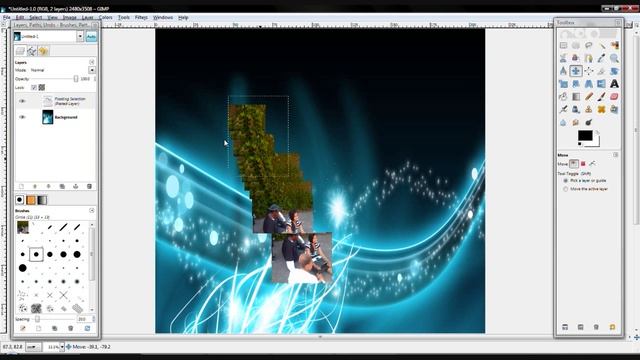
Task: Click the Auto button
Action: click(x=91, y=37)
